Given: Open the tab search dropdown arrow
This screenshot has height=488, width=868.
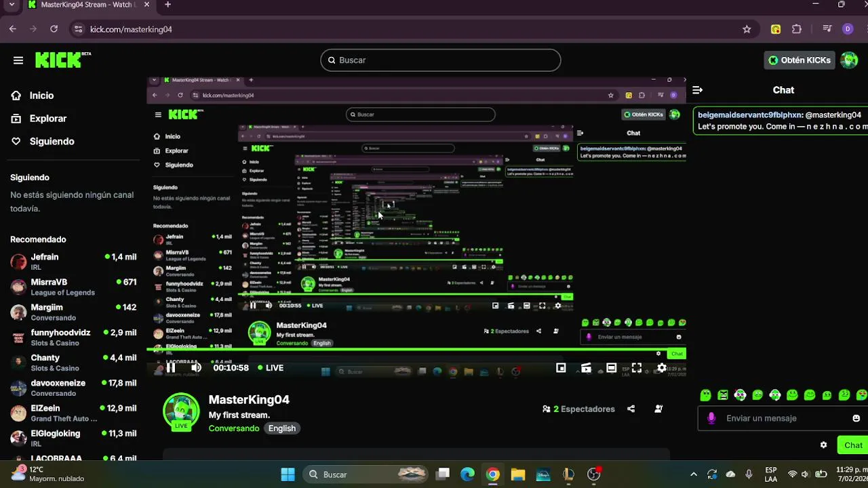Looking at the screenshot, I should coord(13,5).
